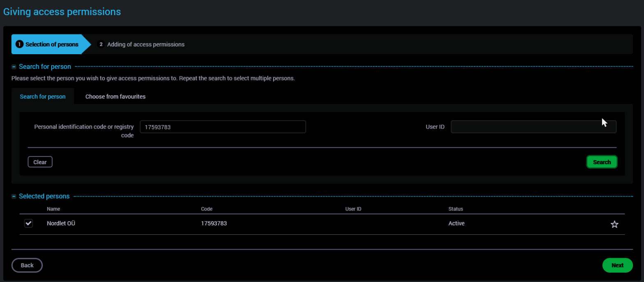Mark Nordlet OÜ as favourite with star
This screenshot has width=644, height=282.
614,224
